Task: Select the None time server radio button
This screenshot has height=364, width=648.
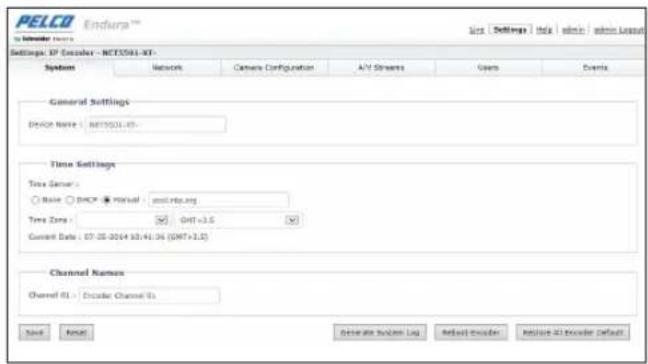Action: pyautogui.click(x=35, y=200)
